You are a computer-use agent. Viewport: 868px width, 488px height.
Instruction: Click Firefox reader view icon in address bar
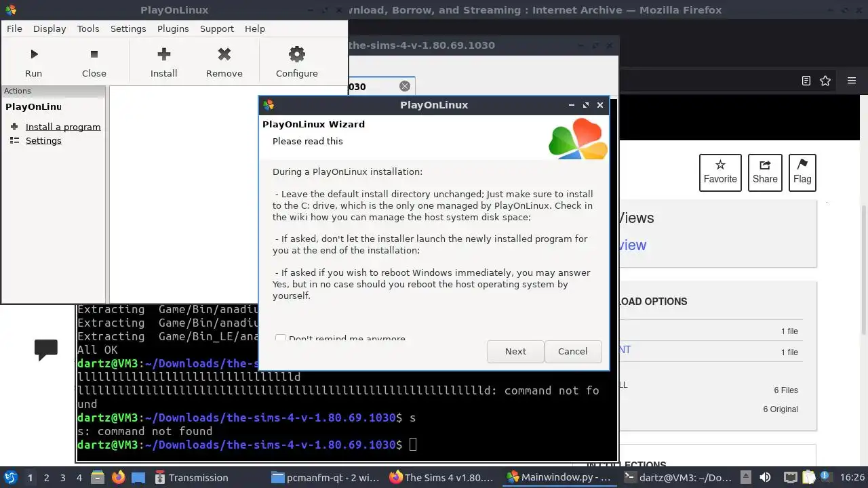point(806,81)
